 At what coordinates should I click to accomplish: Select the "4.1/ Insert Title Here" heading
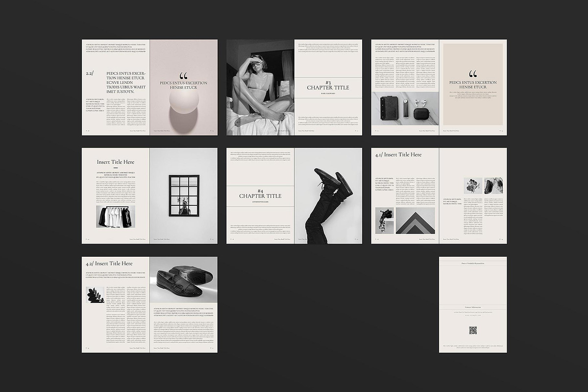(398, 154)
